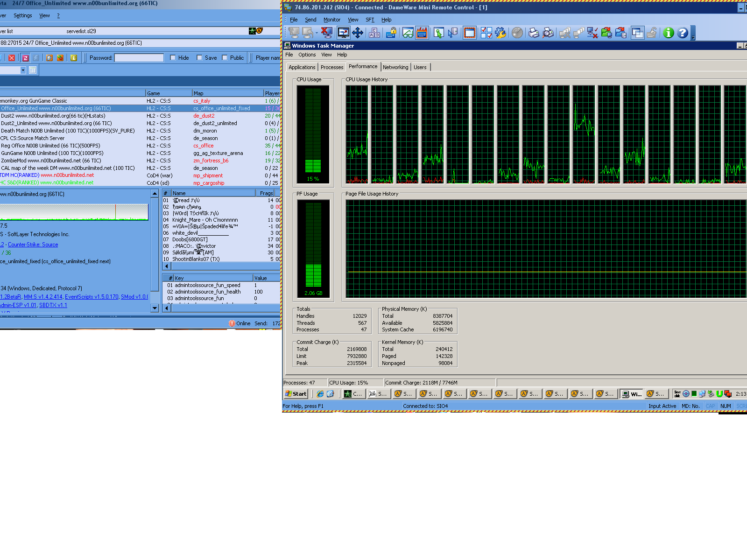Screen dimensions: 747x560
Task: Open the filter dropdown in server browser
Action: tap(23, 70)
